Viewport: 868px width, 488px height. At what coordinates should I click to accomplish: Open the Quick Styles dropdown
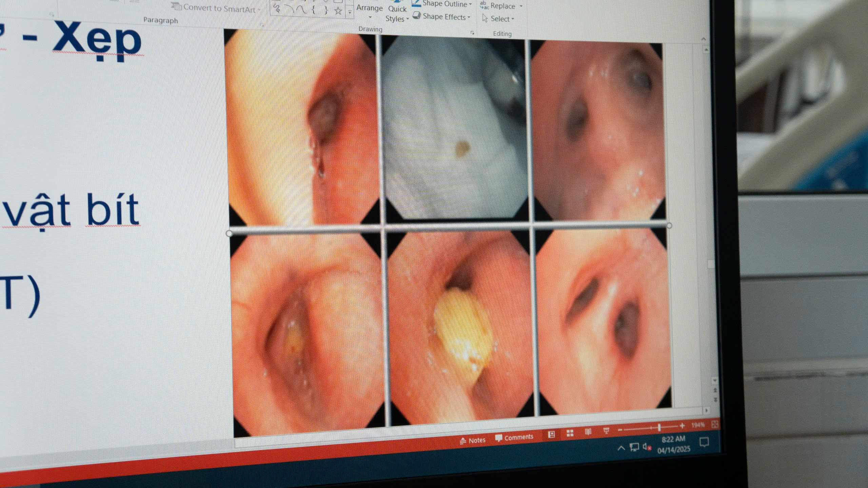(x=397, y=14)
